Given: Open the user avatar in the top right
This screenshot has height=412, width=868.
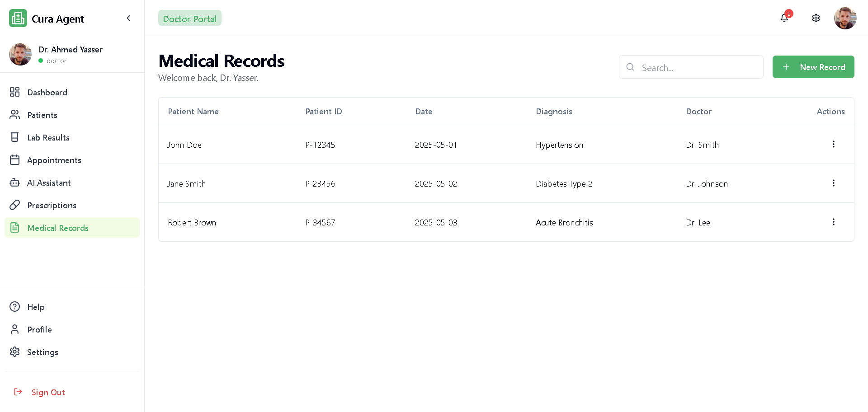Looking at the screenshot, I should pyautogui.click(x=845, y=18).
